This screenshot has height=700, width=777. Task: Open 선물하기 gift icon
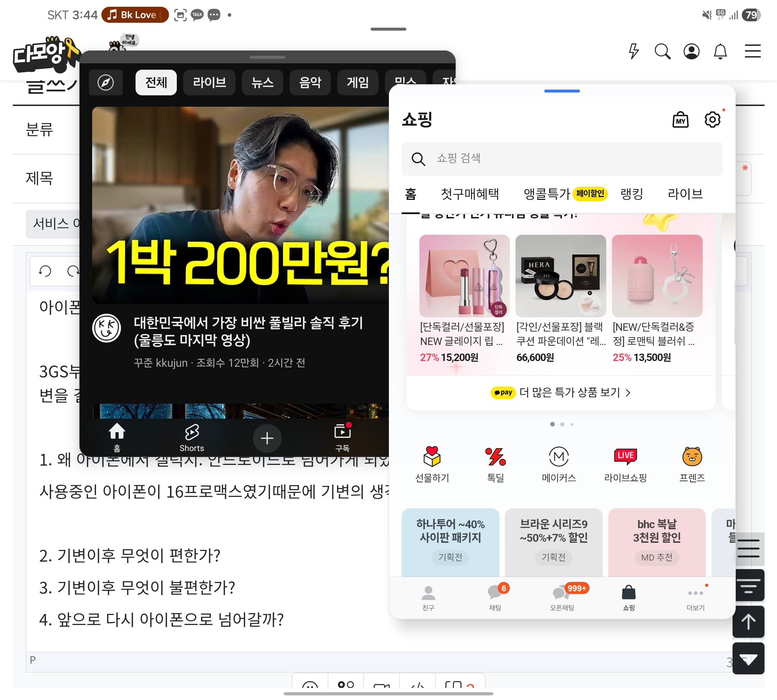coord(432,464)
